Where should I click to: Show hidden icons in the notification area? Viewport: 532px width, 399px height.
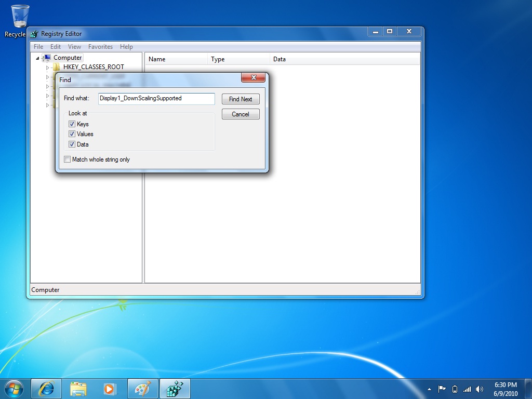point(430,389)
